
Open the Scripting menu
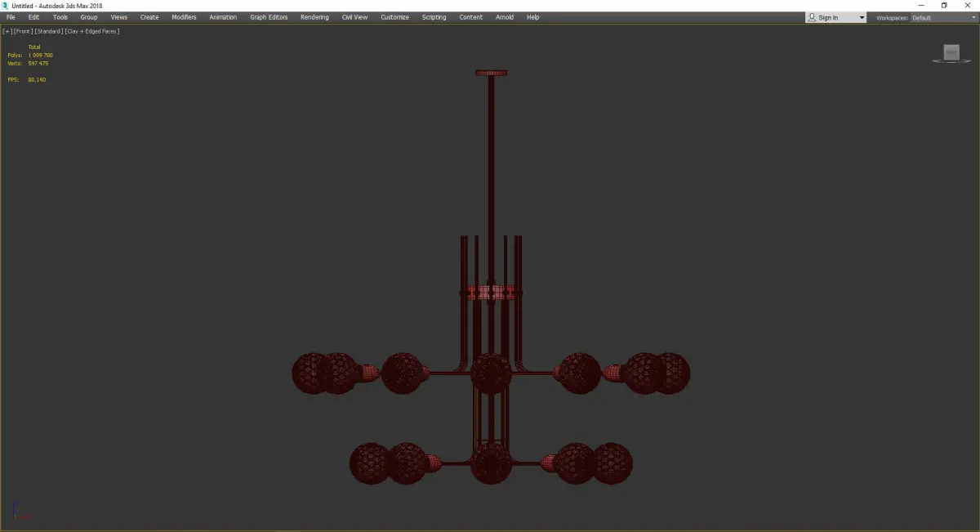[x=434, y=17]
